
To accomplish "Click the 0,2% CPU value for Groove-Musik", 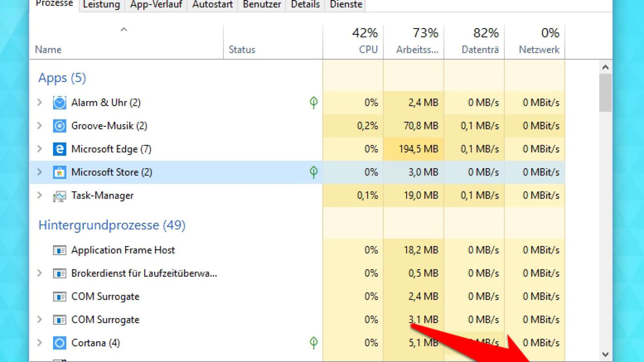I will [367, 126].
